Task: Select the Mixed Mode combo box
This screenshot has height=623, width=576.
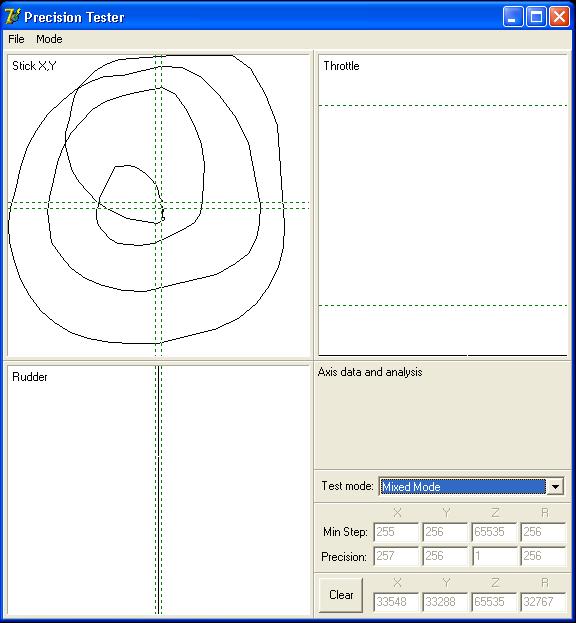Action: pyautogui.click(x=471, y=486)
